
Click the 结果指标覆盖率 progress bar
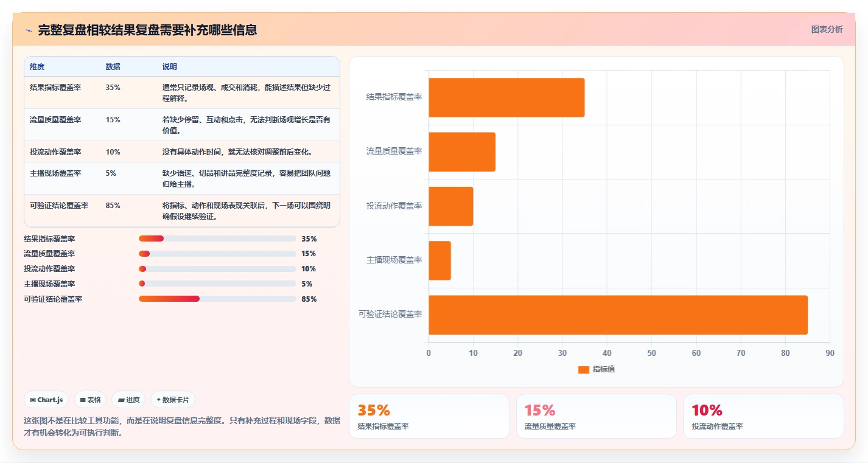(217, 238)
